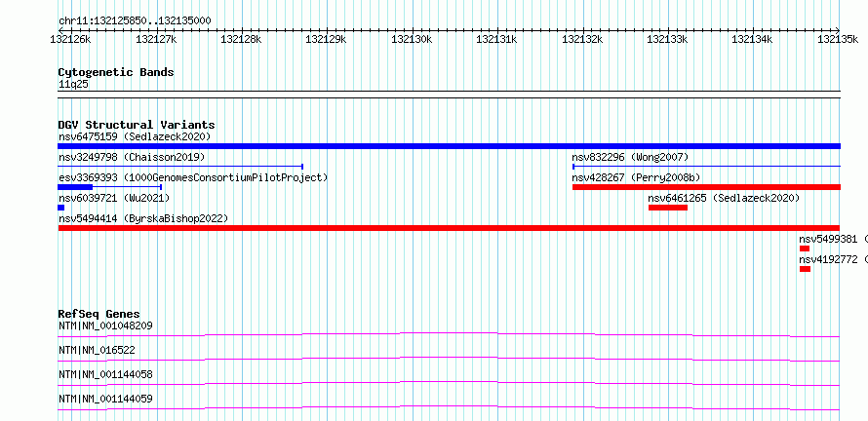The width and height of the screenshot is (868, 421).
Task: Open variant esv3369393 1000Genomes label
Action: pyautogui.click(x=193, y=177)
